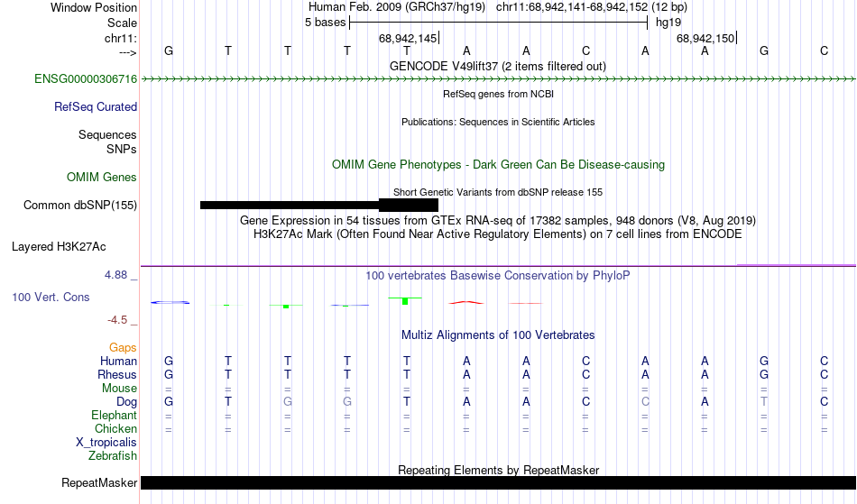Click the long black RepeatMasker element bar
The image size is (857, 504).
pyautogui.click(x=499, y=482)
